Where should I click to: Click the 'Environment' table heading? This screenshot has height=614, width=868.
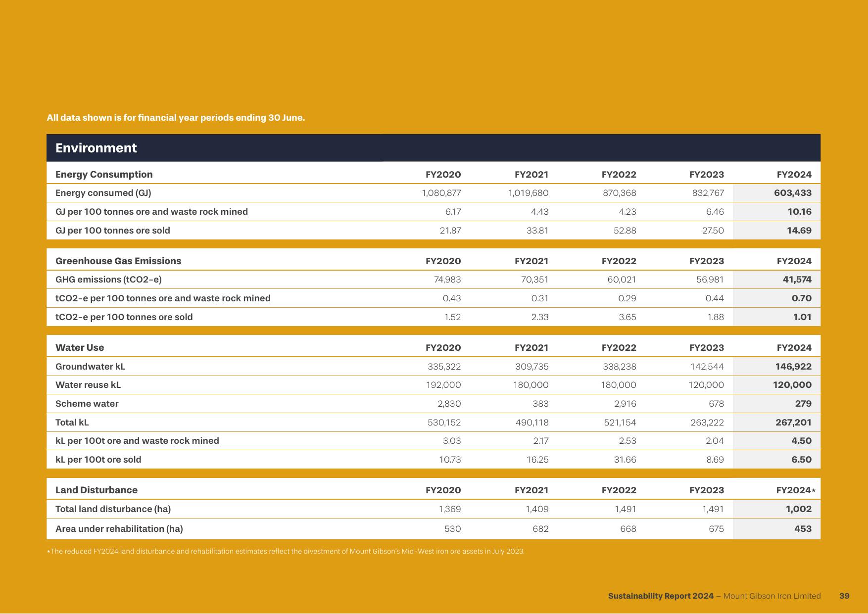[x=96, y=148]
